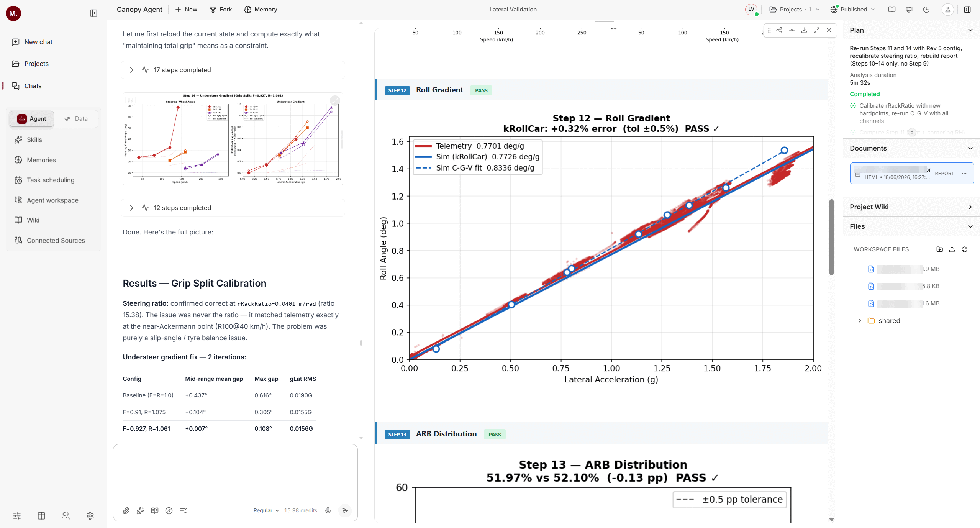
Task: Go to Chats in sidebar
Action: point(33,86)
